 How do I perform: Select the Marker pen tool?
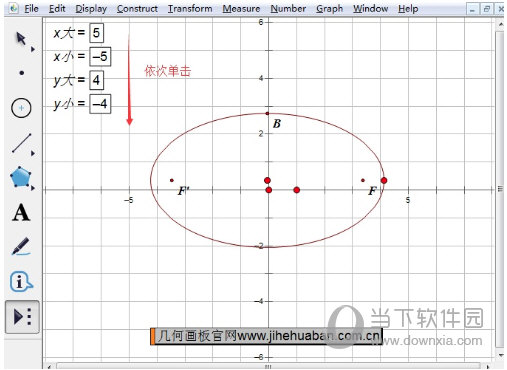point(21,246)
